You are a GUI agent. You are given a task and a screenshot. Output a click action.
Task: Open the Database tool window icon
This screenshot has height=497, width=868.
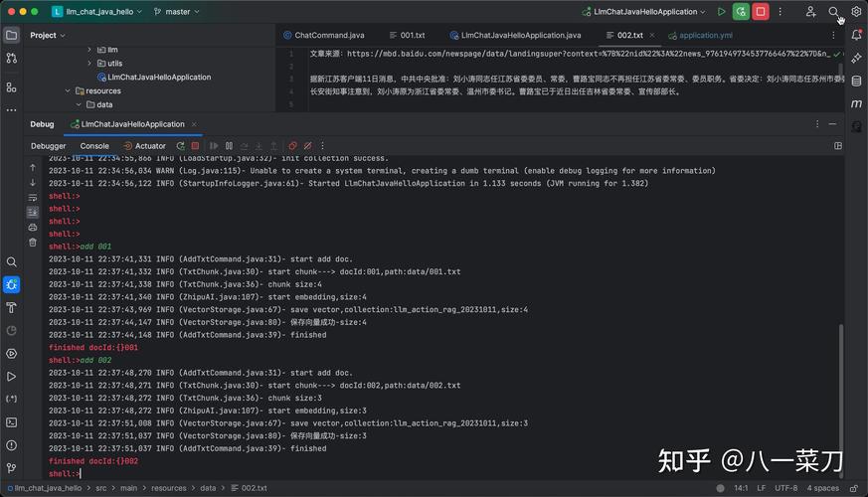pyautogui.click(x=856, y=82)
